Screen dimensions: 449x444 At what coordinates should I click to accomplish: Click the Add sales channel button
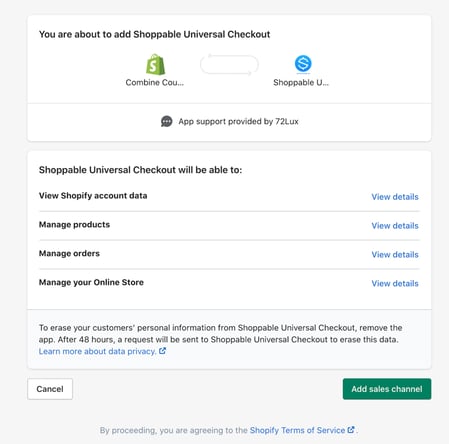click(387, 389)
